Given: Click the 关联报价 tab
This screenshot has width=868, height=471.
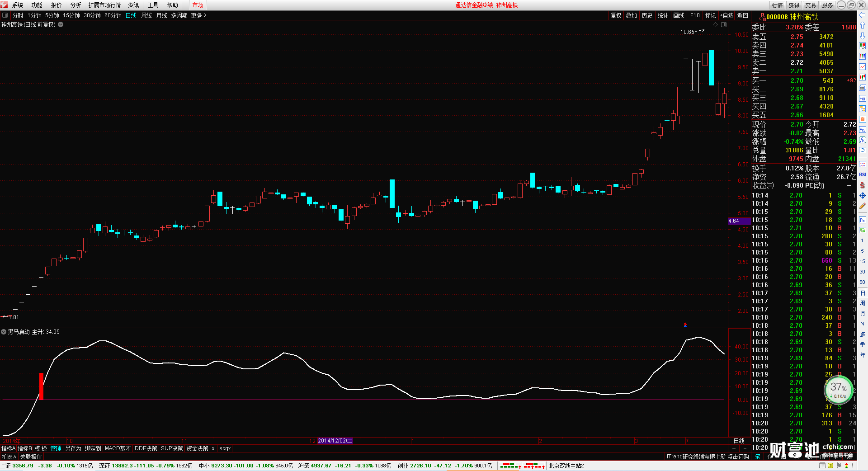Looking at the screenshot, I should point(31,457).
